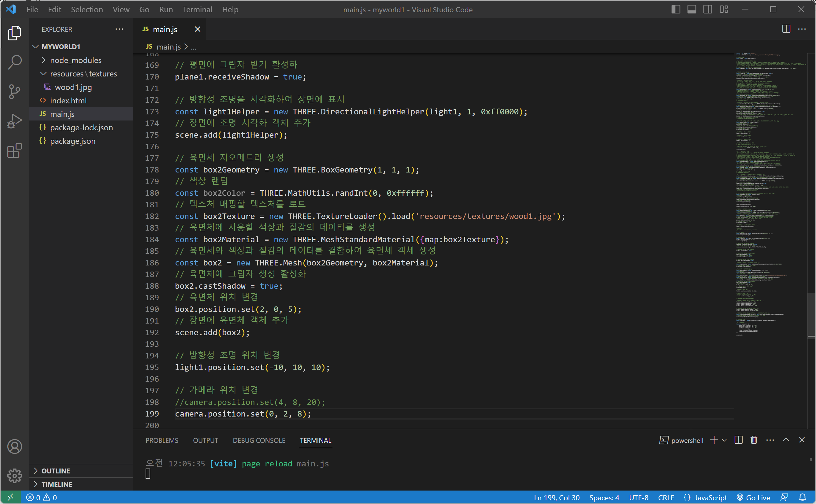This screenshot has width=816, height=504.
Task: Click the Spaces: 4 indentation setting
Action: [604, 497]
